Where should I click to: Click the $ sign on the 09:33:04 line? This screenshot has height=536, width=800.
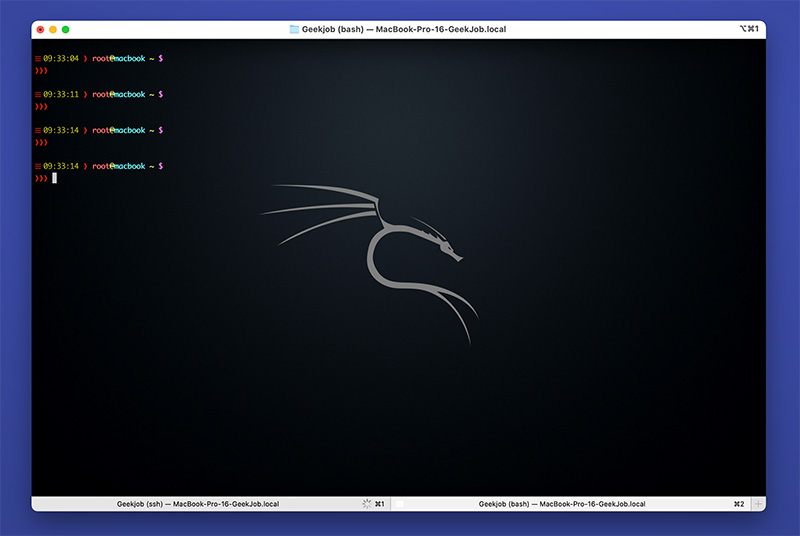tap(161, 59)
